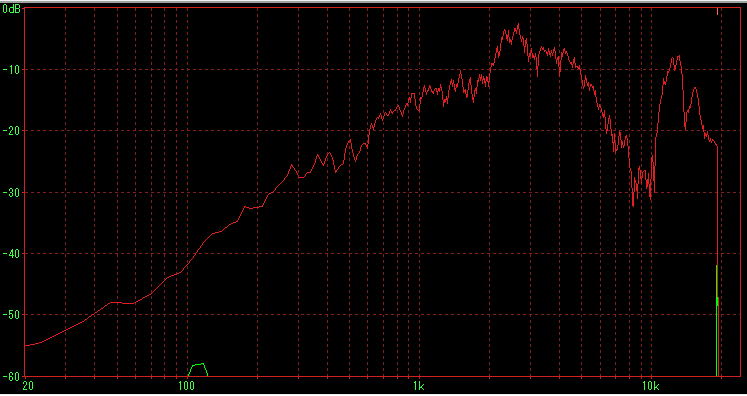This screenshot has width=747, height=396.
Task: Click the -30 dB axis label
Action: pyautogui.click(x=12, y=193)
